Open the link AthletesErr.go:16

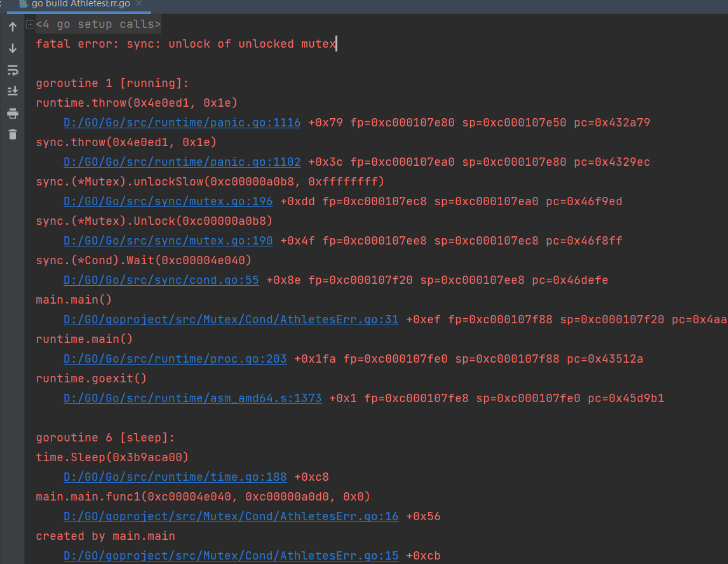click(231, 516)
